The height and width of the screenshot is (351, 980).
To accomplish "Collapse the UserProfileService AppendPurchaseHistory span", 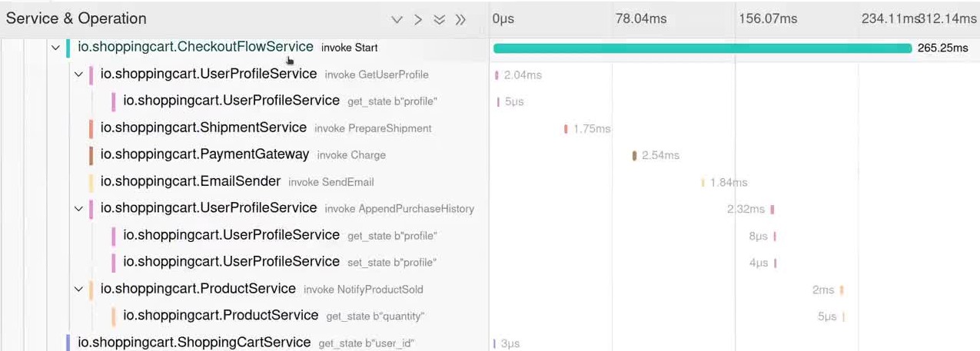I will point(78,208).
